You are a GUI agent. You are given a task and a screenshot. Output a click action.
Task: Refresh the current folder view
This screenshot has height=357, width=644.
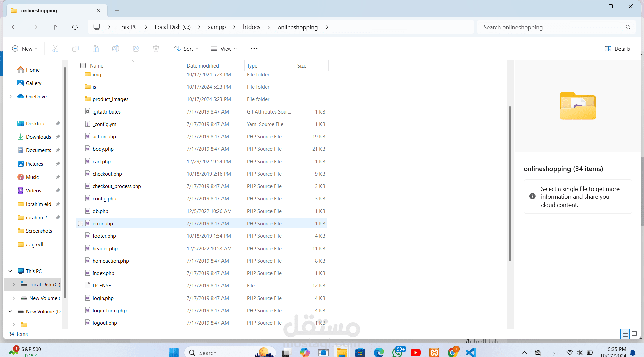pyautogui.click(x=75, y=27)
